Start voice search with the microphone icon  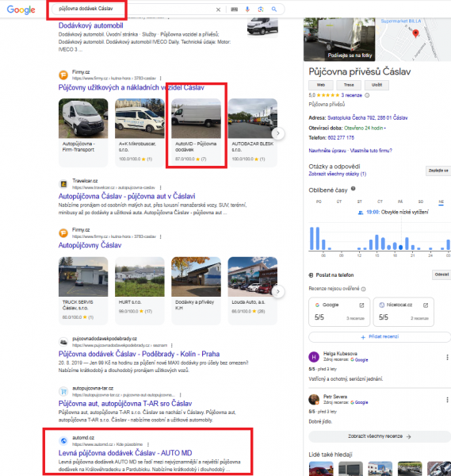247,10
